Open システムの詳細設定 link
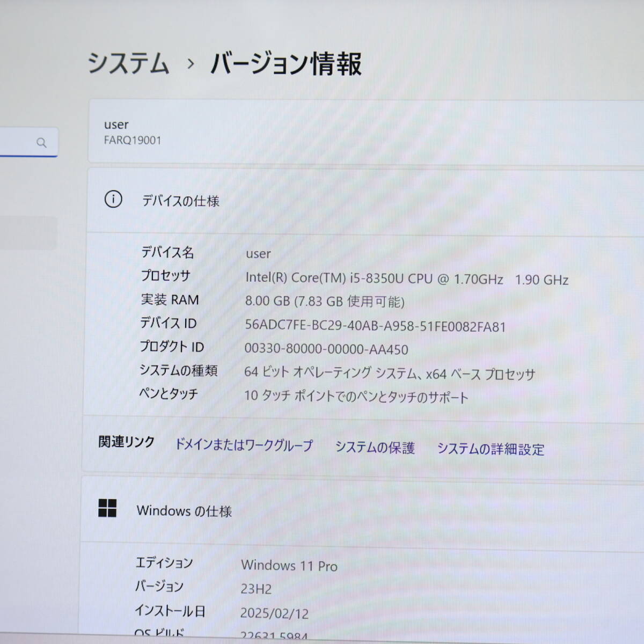 [491, 449]
